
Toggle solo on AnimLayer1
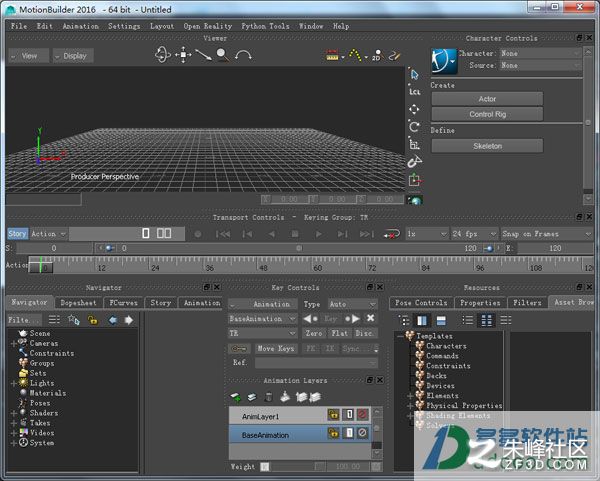pos(349,414)
